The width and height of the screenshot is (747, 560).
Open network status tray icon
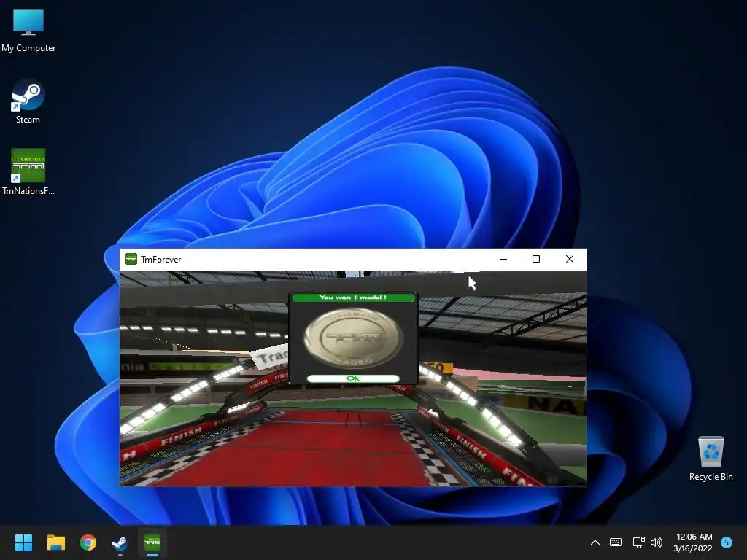[638, 542]
